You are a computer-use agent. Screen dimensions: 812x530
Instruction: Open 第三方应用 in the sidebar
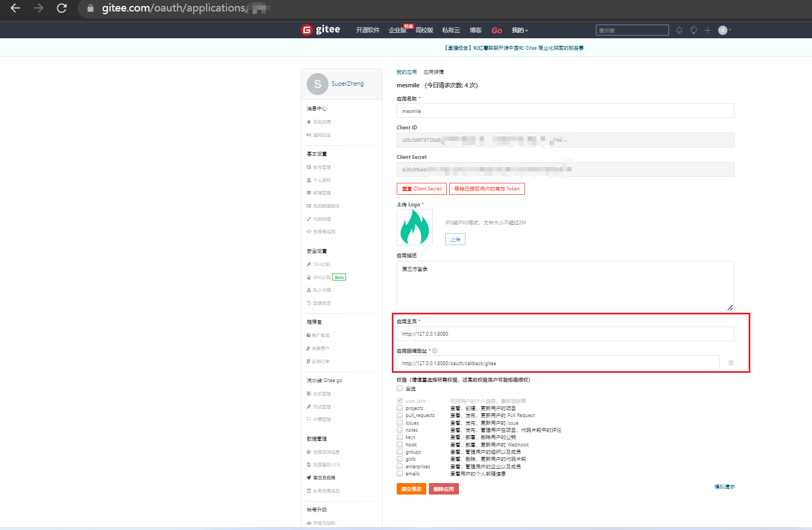click(x=324, y=478)
